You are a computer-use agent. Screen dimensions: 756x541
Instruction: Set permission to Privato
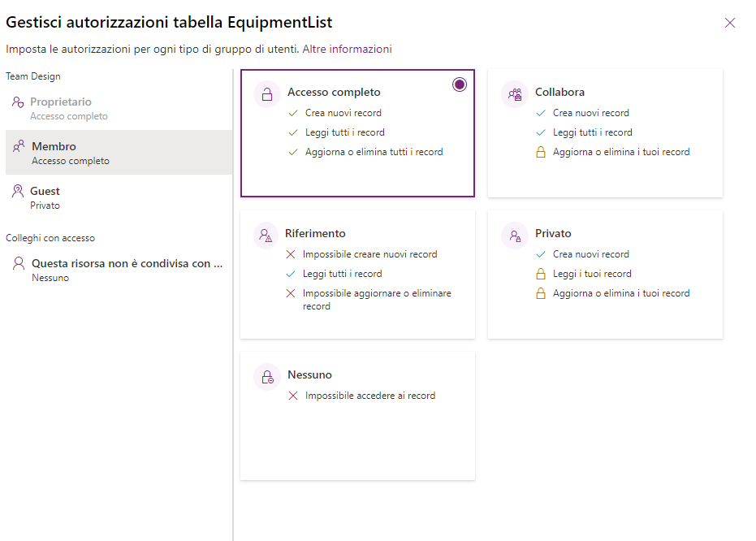click(605, 275)
